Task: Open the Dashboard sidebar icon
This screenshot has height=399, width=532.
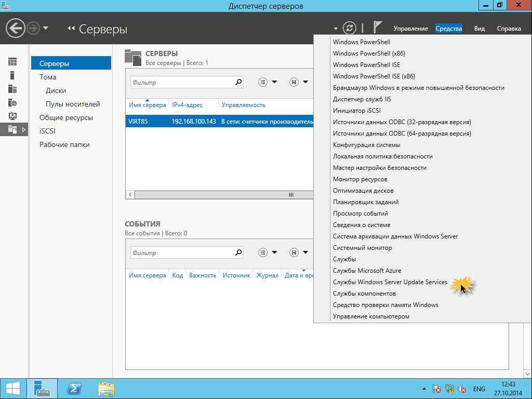Action: coord(12,62)
